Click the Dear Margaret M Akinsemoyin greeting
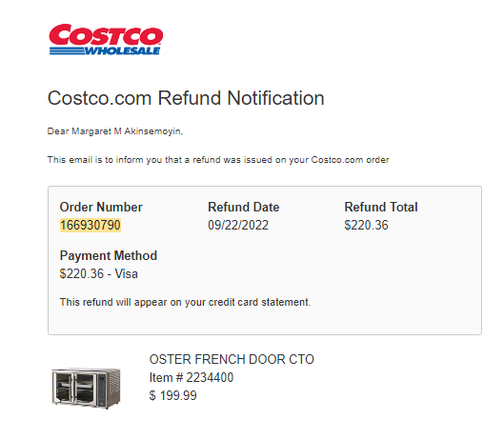 [115, 131]
